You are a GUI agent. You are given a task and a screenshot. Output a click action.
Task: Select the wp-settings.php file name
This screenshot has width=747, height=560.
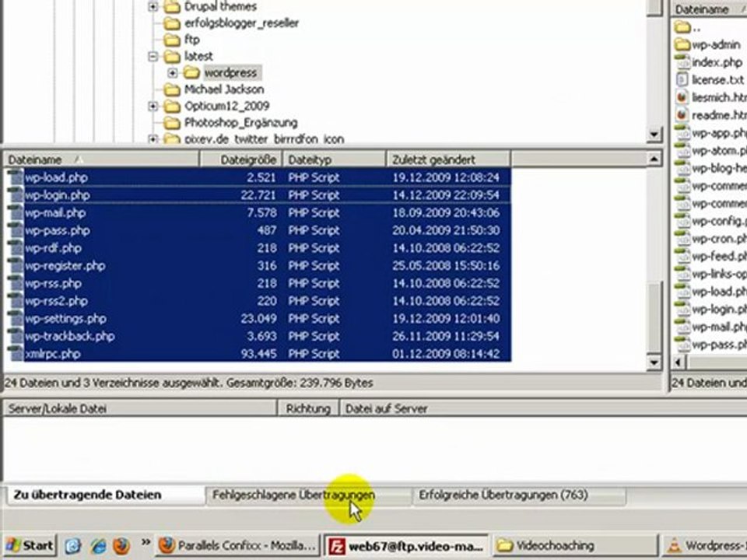65,319
